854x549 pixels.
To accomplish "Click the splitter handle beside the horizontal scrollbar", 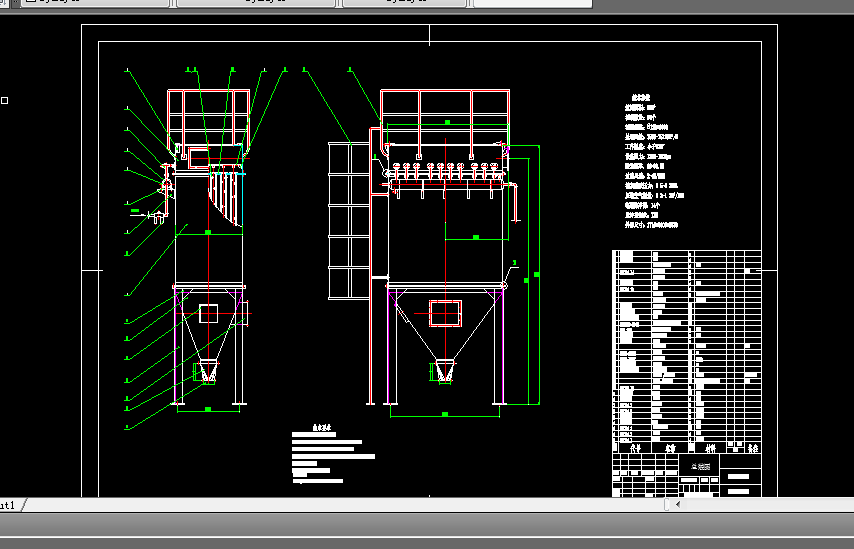I will coord(667,505).
